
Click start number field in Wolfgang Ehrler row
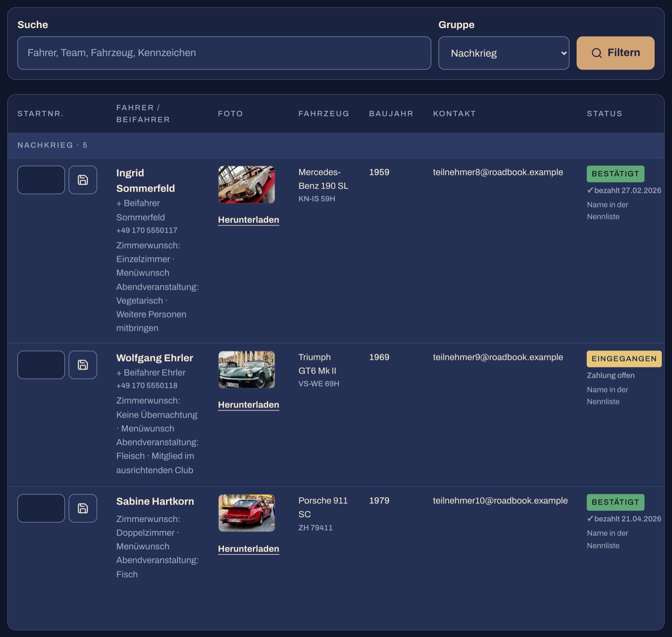41,365
